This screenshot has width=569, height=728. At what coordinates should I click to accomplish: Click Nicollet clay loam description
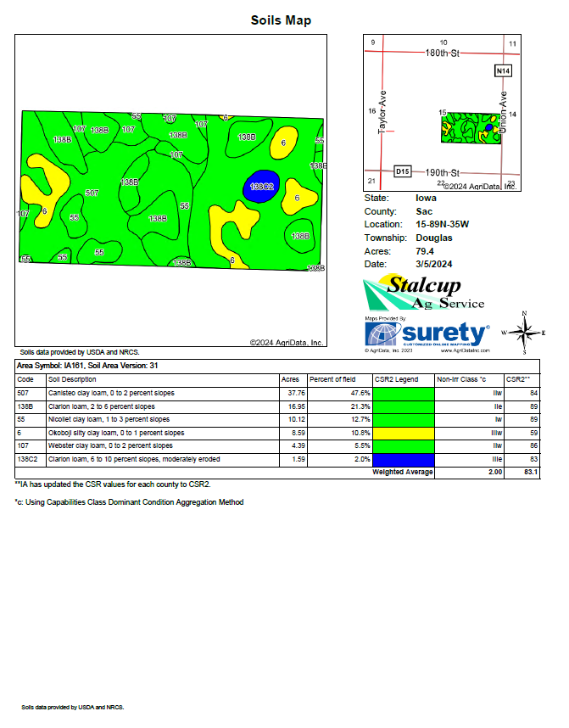(109, 420)
